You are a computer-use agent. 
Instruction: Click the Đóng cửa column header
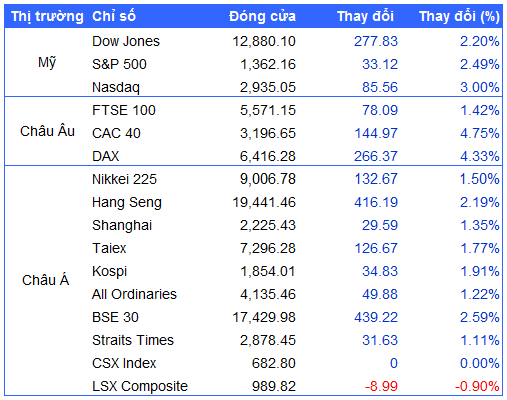(262, 16)
